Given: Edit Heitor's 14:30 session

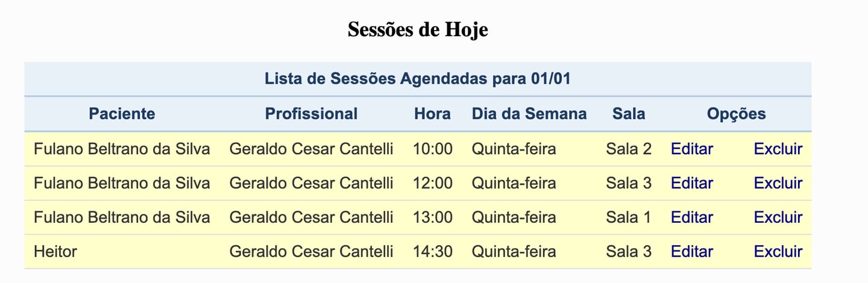Looking at the screenshot, I should pos(691,251).
